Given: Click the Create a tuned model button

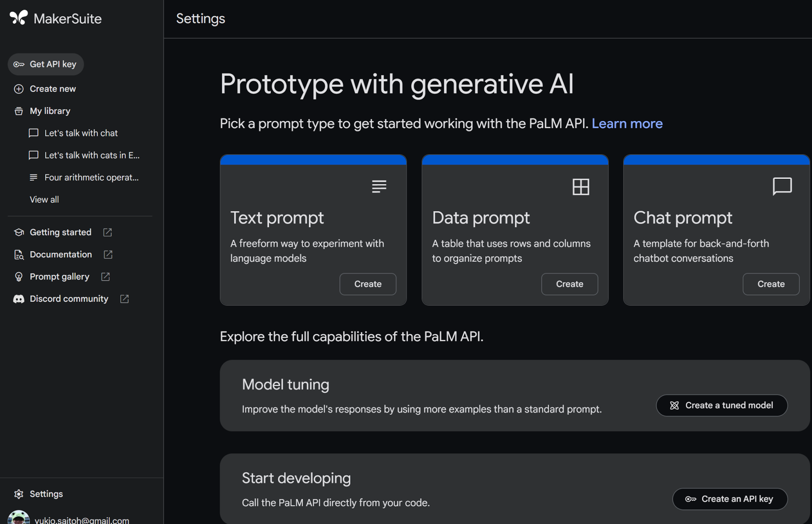Looking at the screenshot, I should tap(722, 405).
